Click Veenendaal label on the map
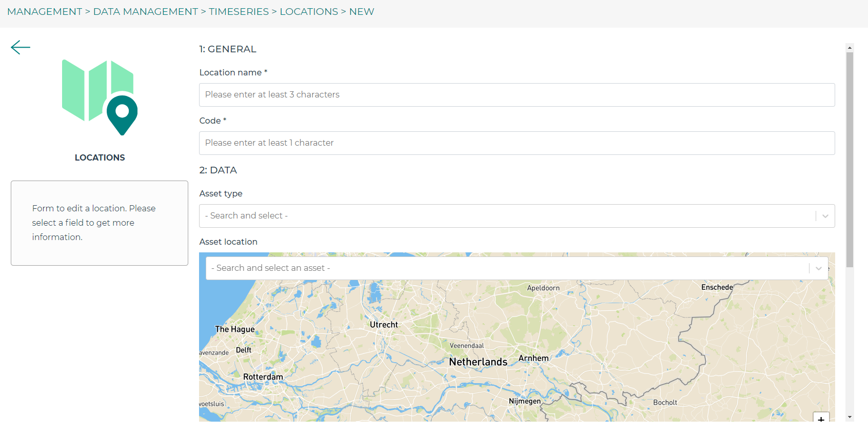 (x=467, y=346)
